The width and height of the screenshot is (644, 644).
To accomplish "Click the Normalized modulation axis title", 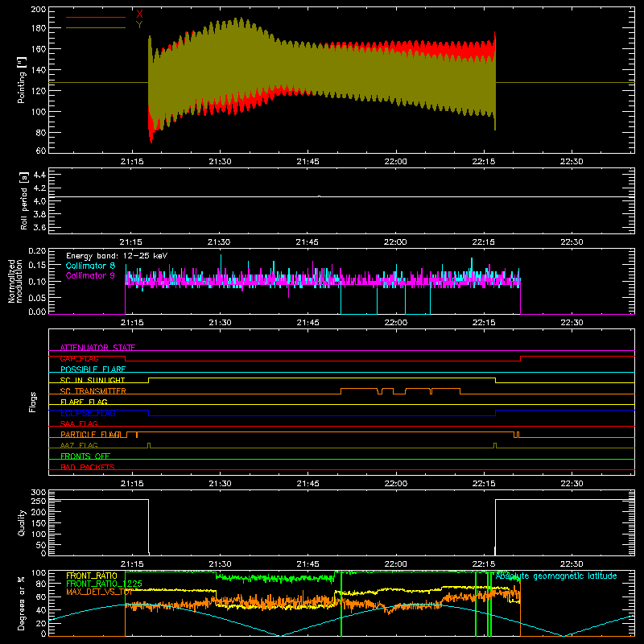I will click(x=15, y=281).
